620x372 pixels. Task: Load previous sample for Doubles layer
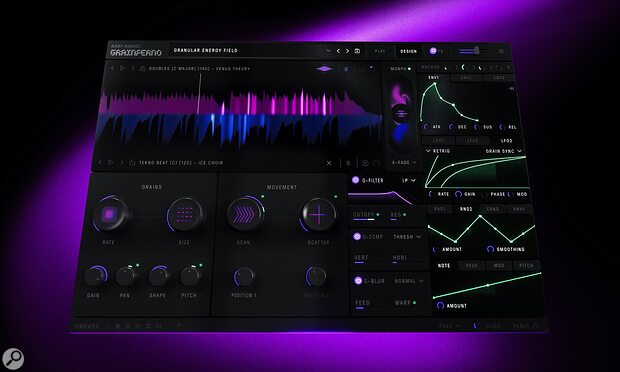pos(112,68)
